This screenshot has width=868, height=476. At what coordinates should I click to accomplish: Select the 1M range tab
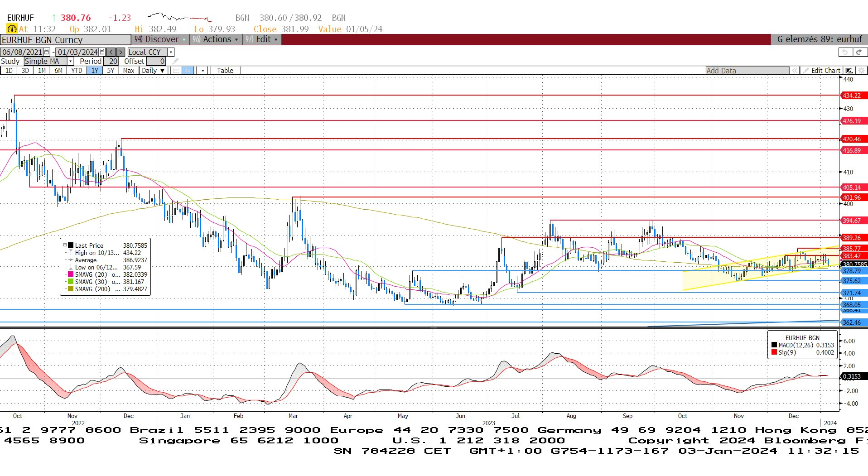click(x=42, y=71)
